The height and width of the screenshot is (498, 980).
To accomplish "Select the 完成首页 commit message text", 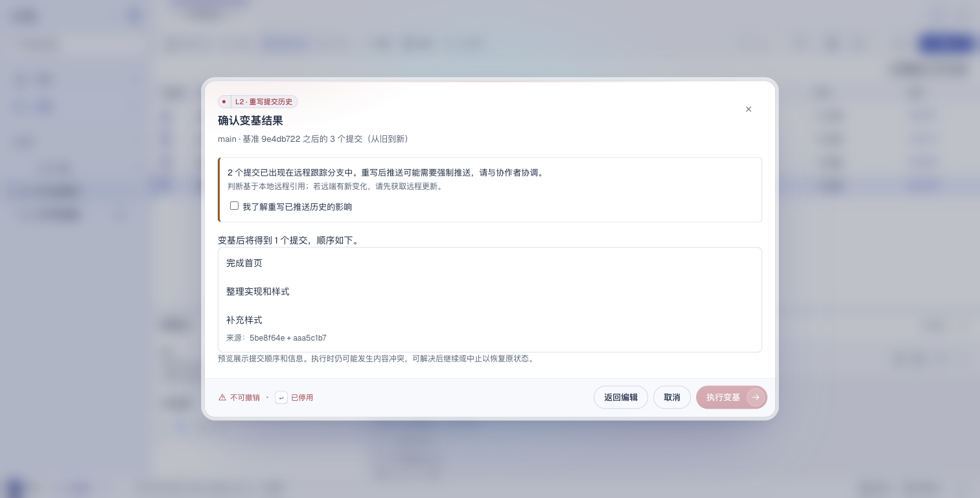I will pyautogui.click(x=244, y=263).
